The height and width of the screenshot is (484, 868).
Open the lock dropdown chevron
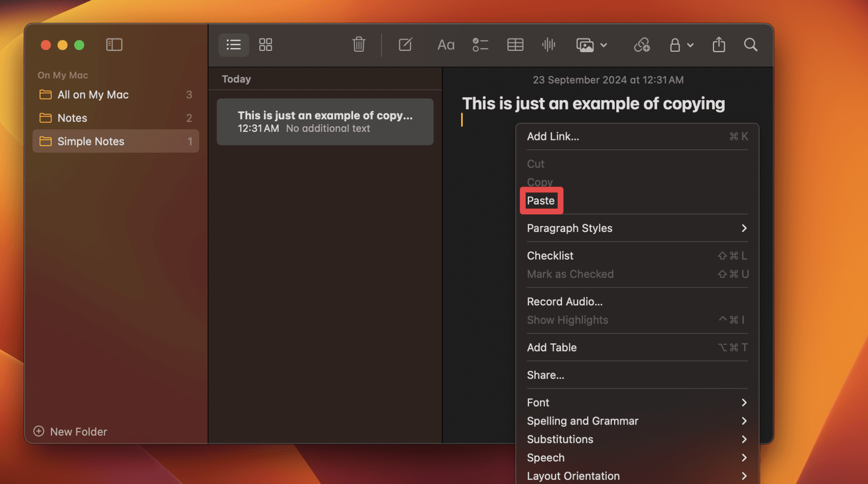point(691,45)
